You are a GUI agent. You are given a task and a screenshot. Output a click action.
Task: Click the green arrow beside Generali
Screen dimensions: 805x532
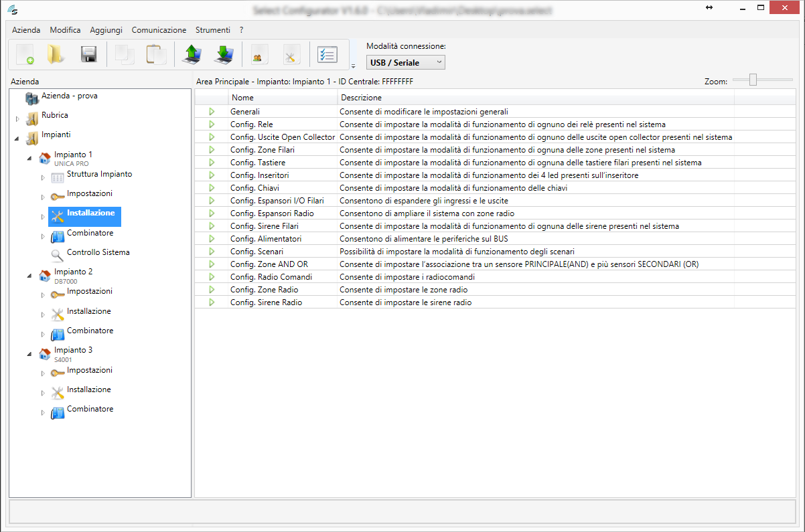pos(212,112)
